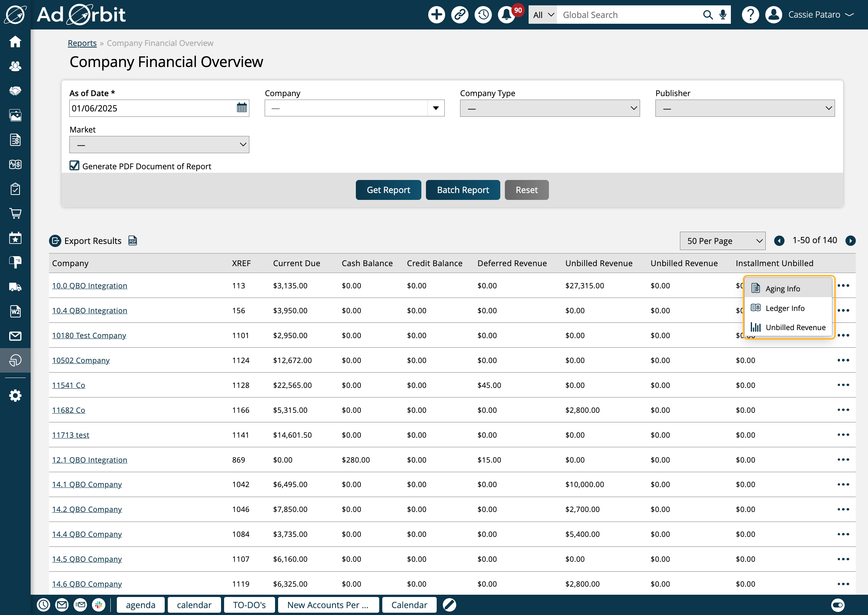Open the help question mark icon
Screen dimensions: 868x615
(750, 15)
